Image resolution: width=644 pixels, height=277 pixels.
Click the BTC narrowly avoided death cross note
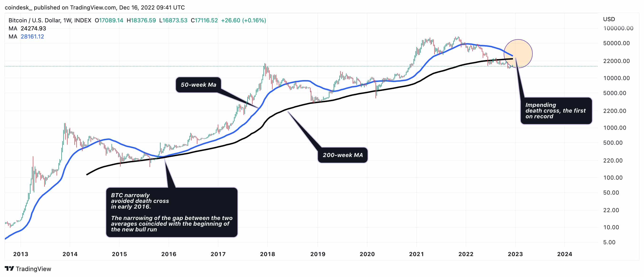tap(172, 212)
